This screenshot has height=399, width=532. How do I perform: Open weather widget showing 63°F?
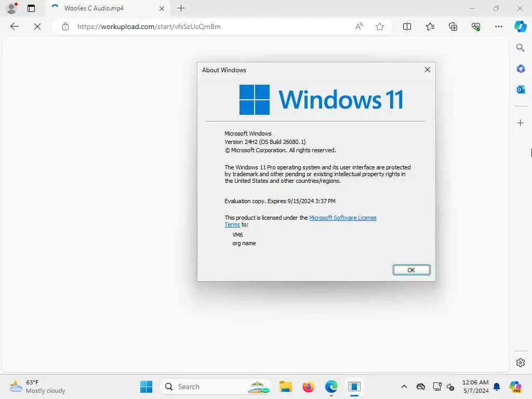coord(37,387)
